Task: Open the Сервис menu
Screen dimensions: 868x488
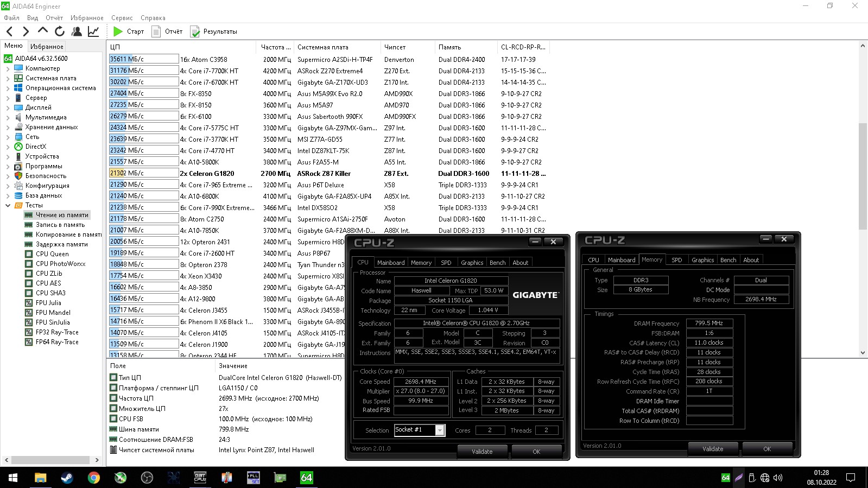Action: point(122,18)
